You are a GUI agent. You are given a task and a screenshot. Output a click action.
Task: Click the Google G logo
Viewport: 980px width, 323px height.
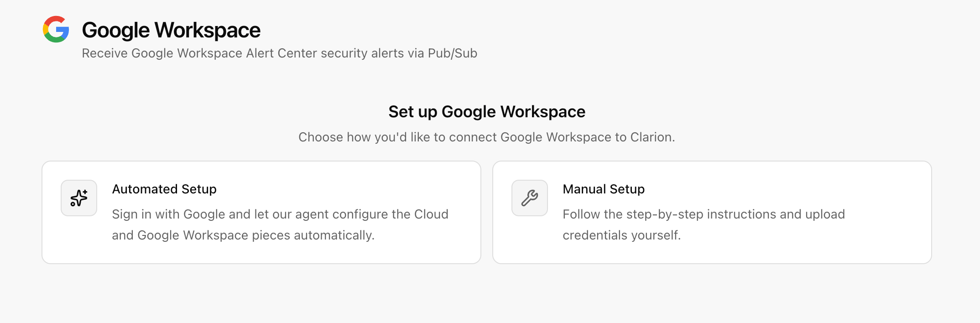(x=56, y=29)
